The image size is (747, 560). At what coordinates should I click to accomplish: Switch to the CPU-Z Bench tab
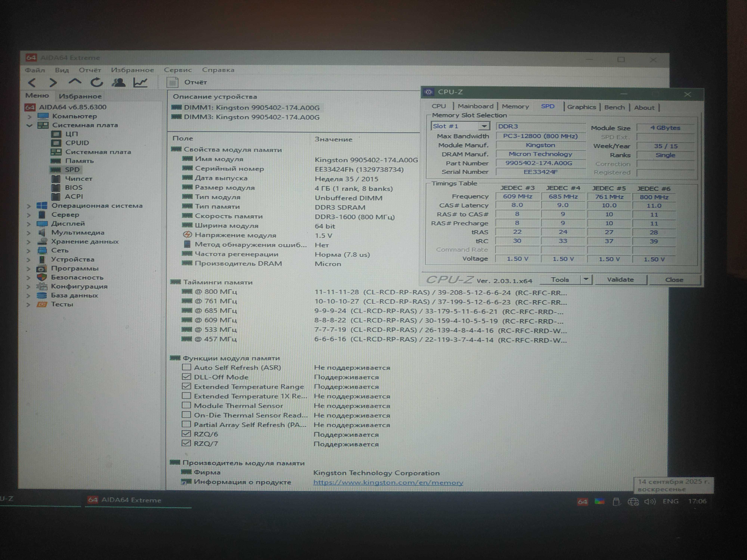pos(614,107)
